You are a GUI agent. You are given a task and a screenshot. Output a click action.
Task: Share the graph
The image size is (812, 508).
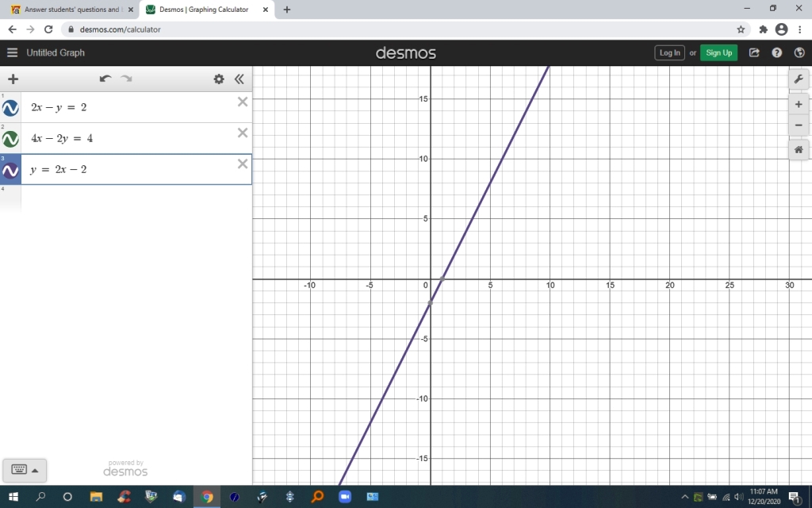coord(754,52)
